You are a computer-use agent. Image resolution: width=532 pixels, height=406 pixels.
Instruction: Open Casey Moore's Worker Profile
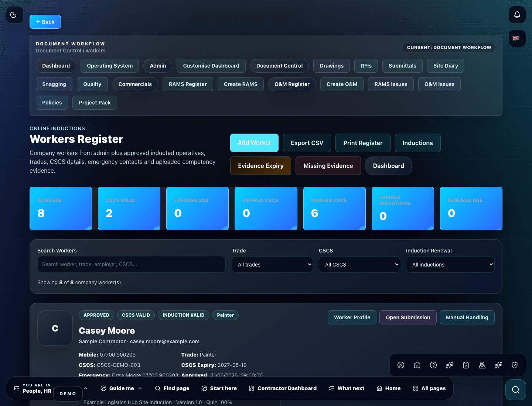352,317
